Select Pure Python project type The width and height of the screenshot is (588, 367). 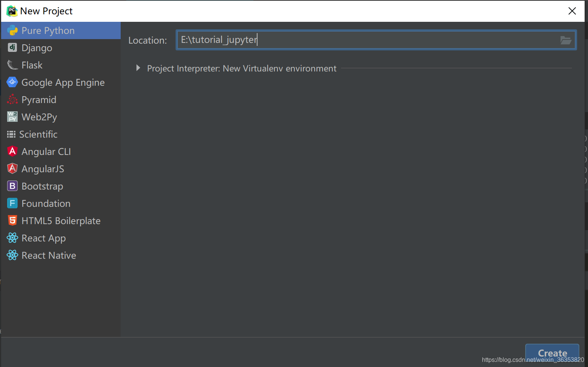click(x=61, y=30)
